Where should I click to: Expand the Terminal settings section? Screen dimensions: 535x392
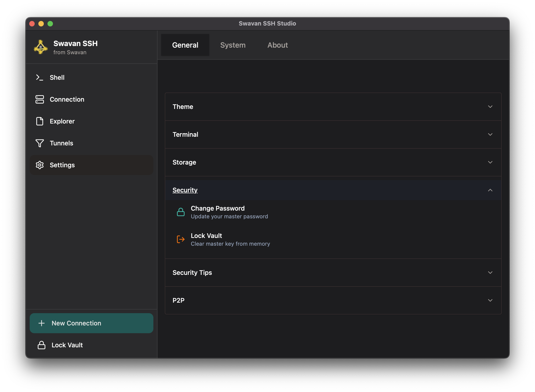pyautogui.click(x=490, y=134)
